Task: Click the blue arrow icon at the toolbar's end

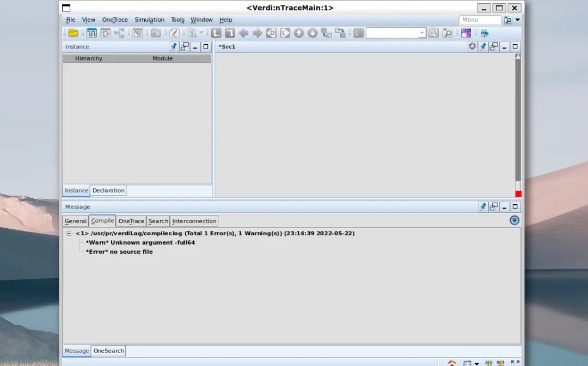Action: pyautogui.click(x=485, y=33)
